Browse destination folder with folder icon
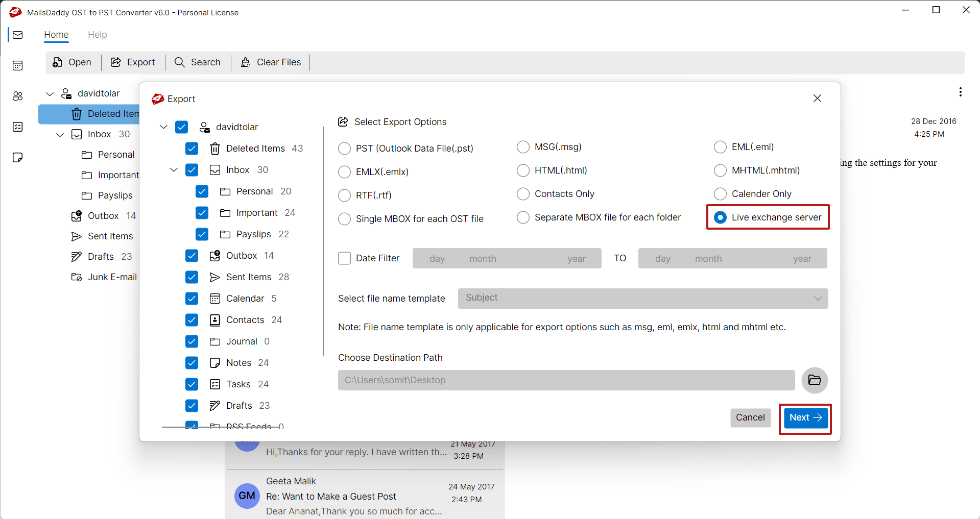980x519 pixels. pyautogui.click(x=815, y=380)
